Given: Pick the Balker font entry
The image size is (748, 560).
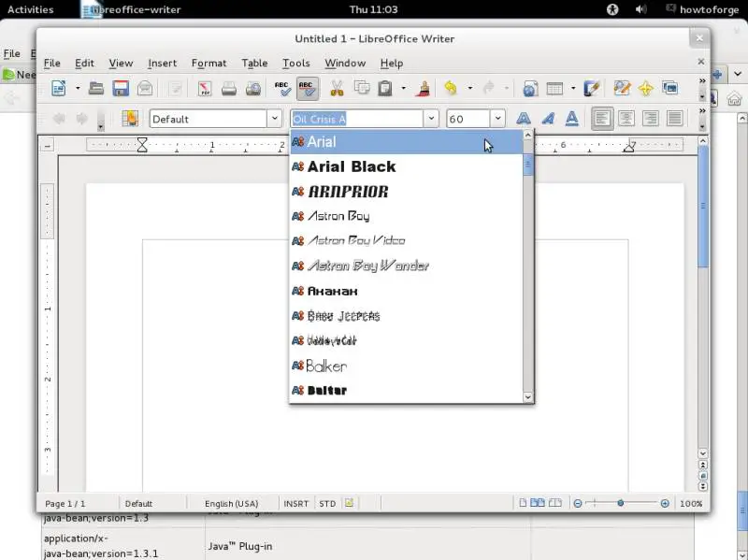Looking at the screenshot, I should coord(407,366).
